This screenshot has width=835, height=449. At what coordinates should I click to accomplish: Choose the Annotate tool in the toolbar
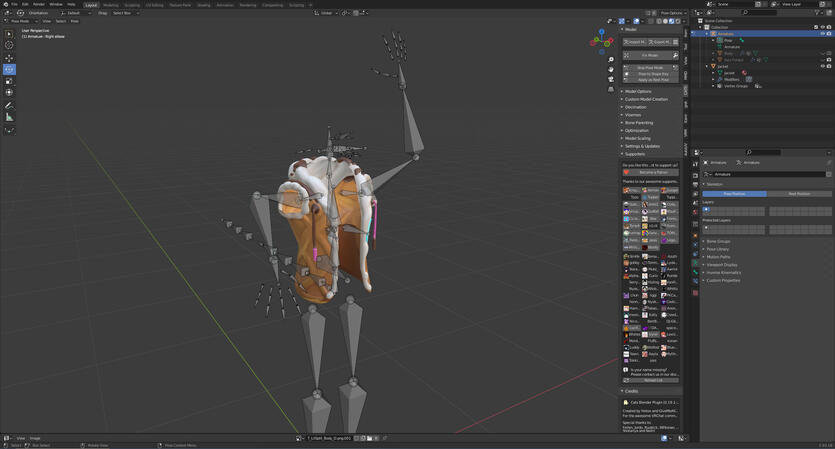(x=9, y=105)
